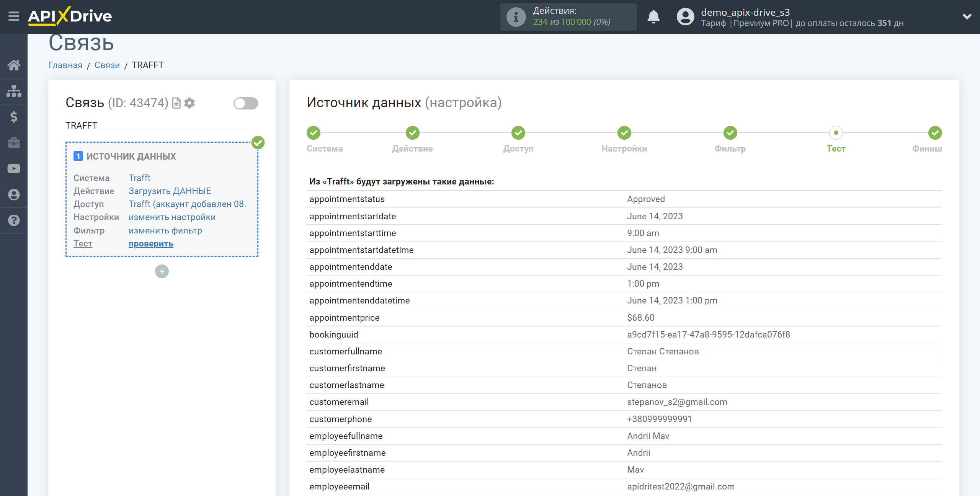This screenshot has height=496, width=980.
Task: Expand the account dropdown chevron
Action: click(967, 16)
